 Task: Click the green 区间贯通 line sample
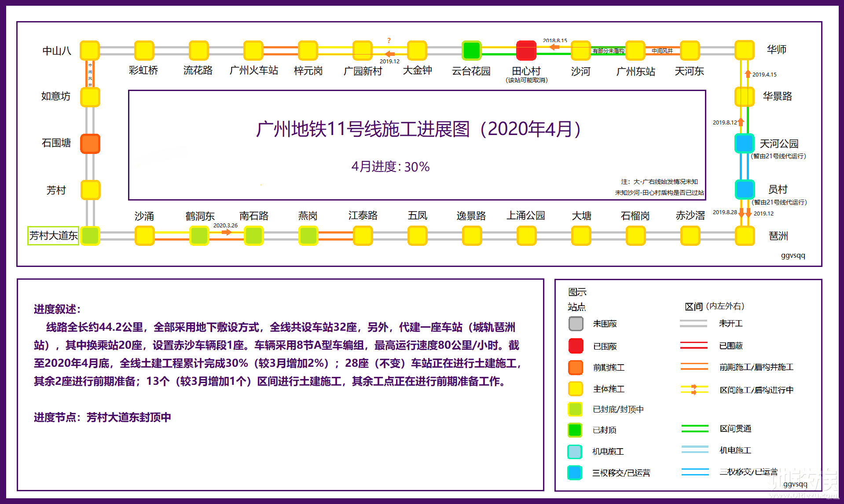695,428
